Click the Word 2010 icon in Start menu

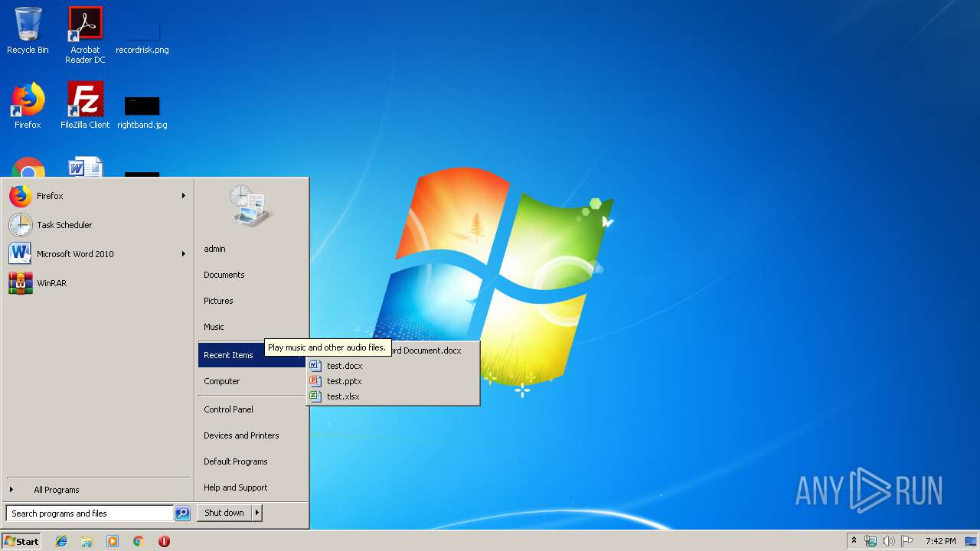[21, 254]
